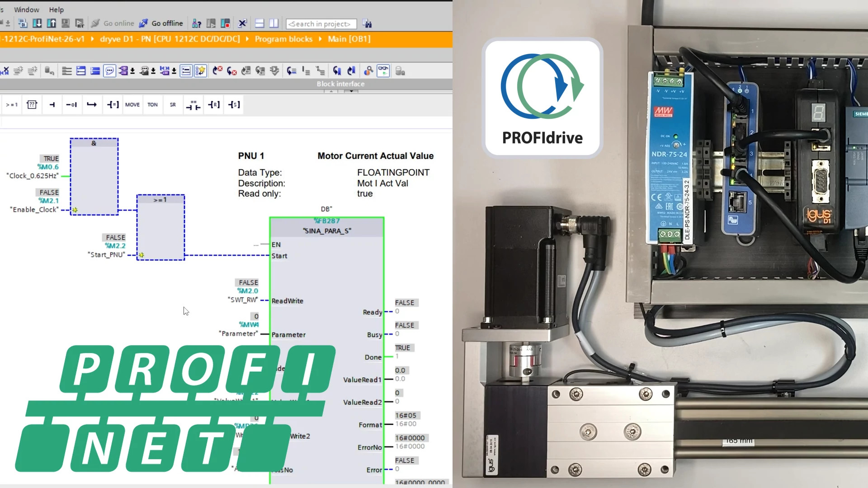Open the Window menu
The height and width of the screenshot is (488, 868).
(x=26, y=9)
